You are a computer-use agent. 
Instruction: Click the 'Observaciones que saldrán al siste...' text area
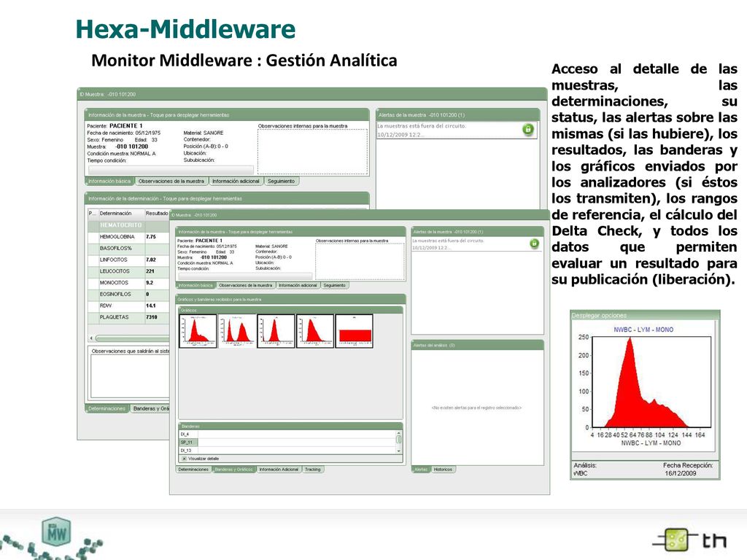[x=130, y=376]
